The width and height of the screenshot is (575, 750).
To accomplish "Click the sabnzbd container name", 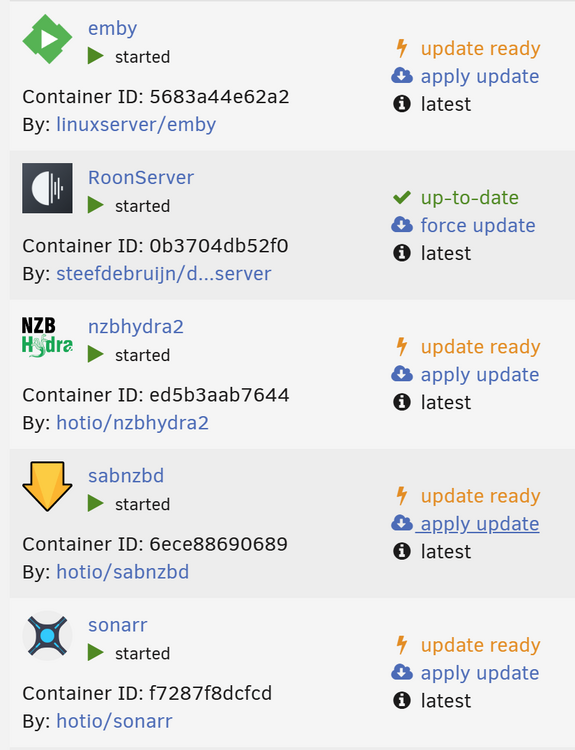I will pos(126,476).
